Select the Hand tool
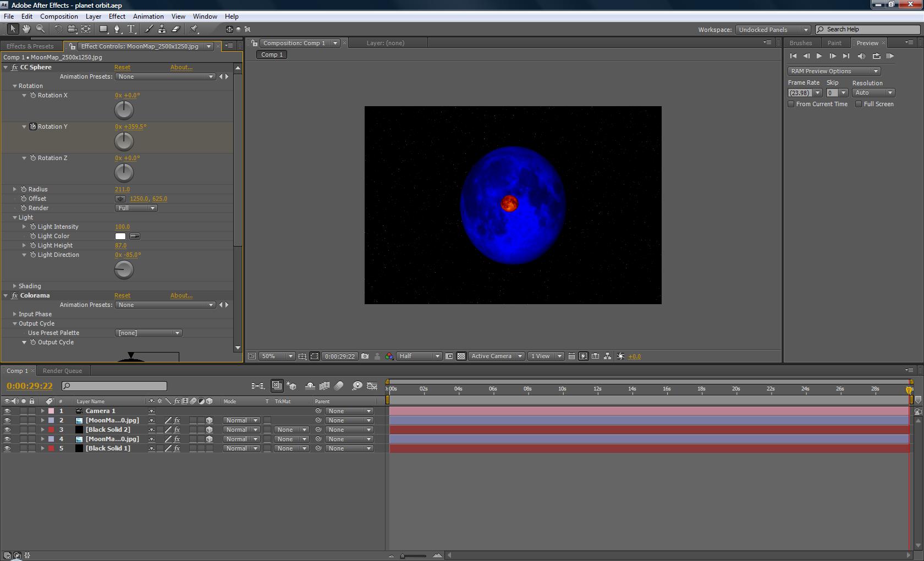The image size is (924, 561). (x=26, y=29)
